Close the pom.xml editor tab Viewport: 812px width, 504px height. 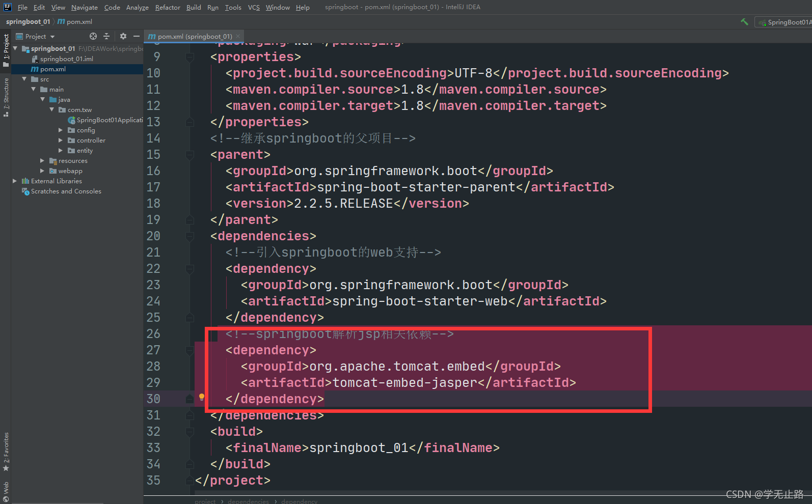point(238,36)
